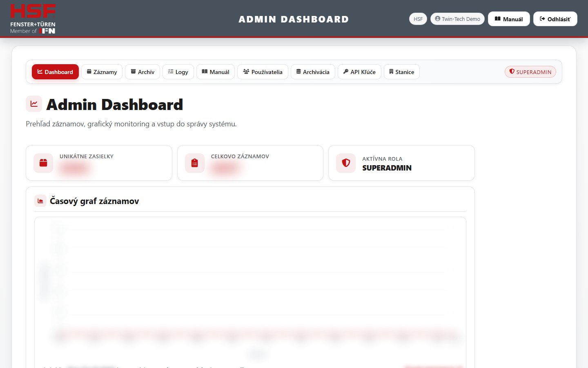
Task: Open the Stanice tab
Action: pos(401,72)
